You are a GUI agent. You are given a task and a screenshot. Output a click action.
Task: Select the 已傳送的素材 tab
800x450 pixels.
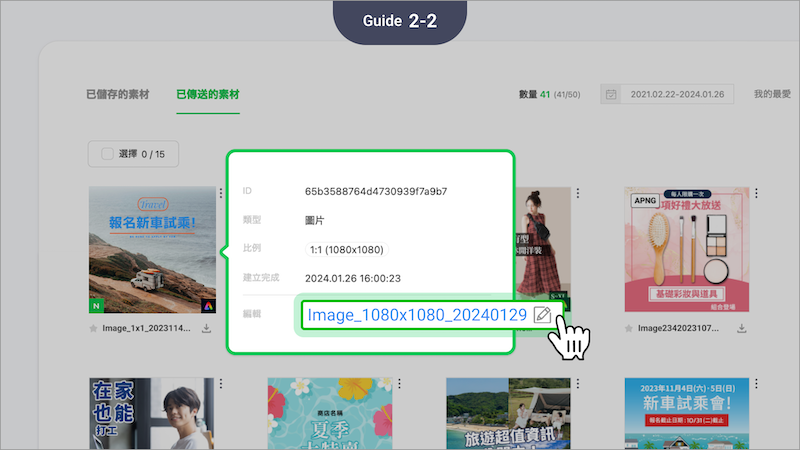(207, 95)
